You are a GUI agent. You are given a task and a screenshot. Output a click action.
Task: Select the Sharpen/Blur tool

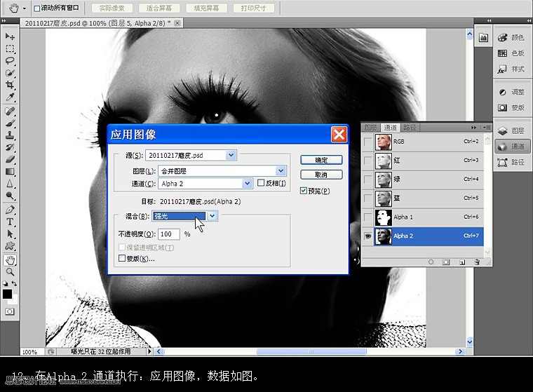[10, 184]
